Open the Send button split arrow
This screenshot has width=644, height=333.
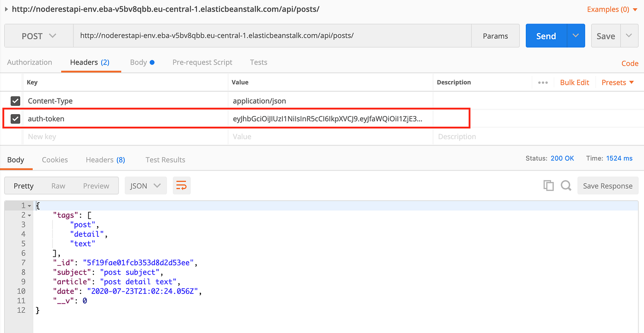575,35
